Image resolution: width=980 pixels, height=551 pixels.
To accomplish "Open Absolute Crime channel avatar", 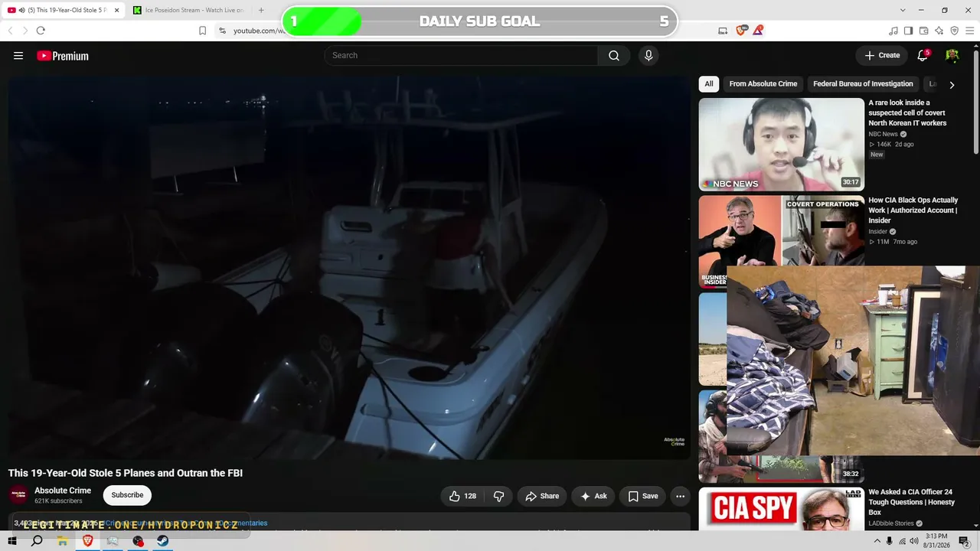I will coord(19,495).
